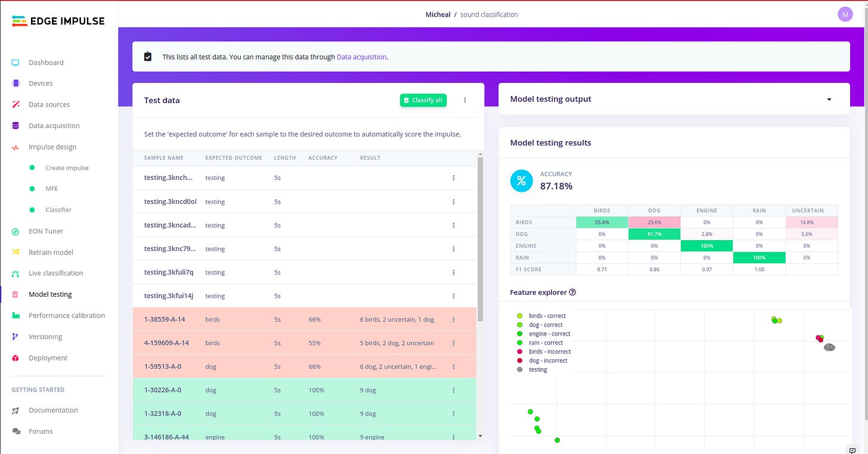868x454 pixels.
Task: Click the Versioning branch icon
Action: pos(16,337)
